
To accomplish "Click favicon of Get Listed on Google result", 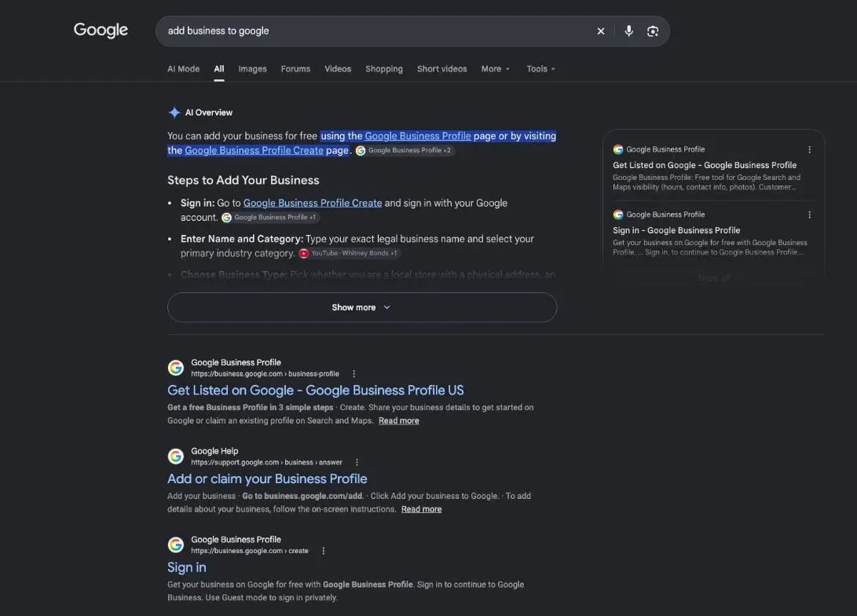I will [175, 368].
